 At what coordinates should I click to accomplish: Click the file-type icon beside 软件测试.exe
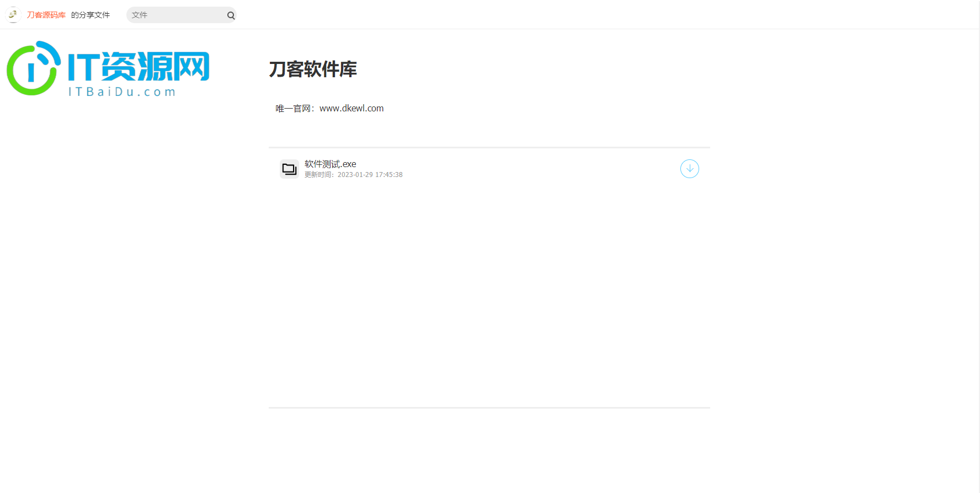[289, 169]
